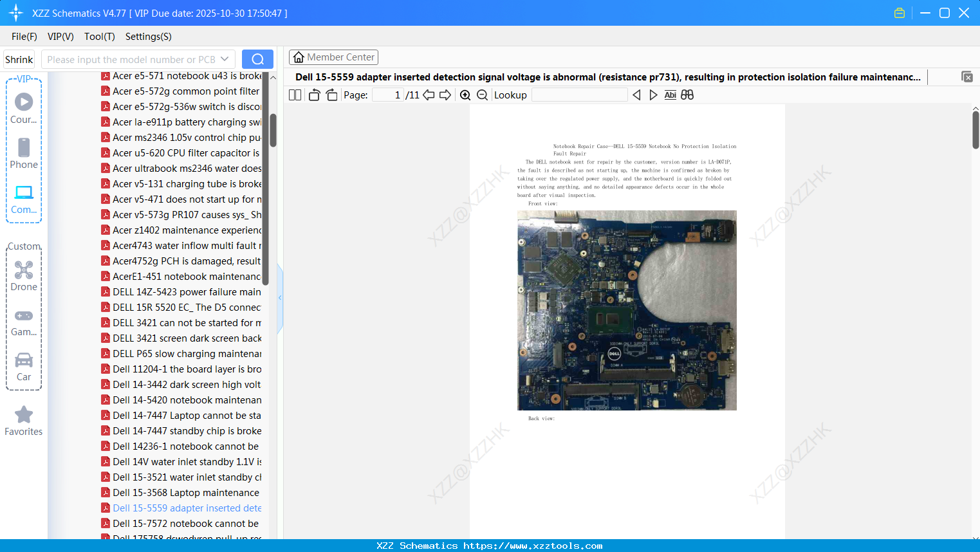This screenshot has width=980, height=552.
Task: Rotate page clockwise
Action: click(x=331, y=95)
